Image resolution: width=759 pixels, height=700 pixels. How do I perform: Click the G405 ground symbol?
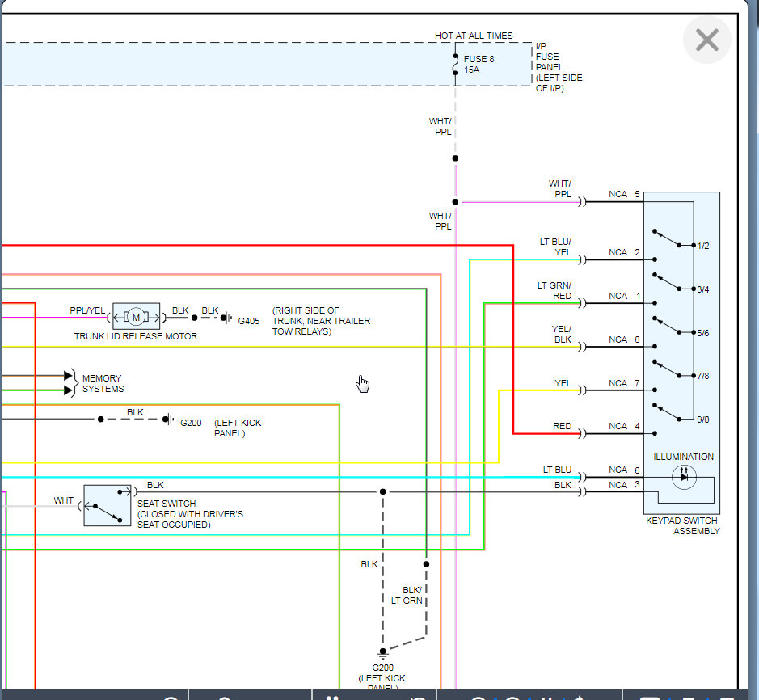228,319
